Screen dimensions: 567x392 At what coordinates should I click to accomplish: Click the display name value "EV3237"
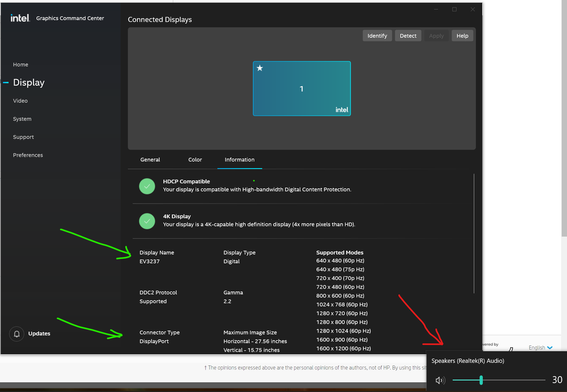(x=149, y=261)
